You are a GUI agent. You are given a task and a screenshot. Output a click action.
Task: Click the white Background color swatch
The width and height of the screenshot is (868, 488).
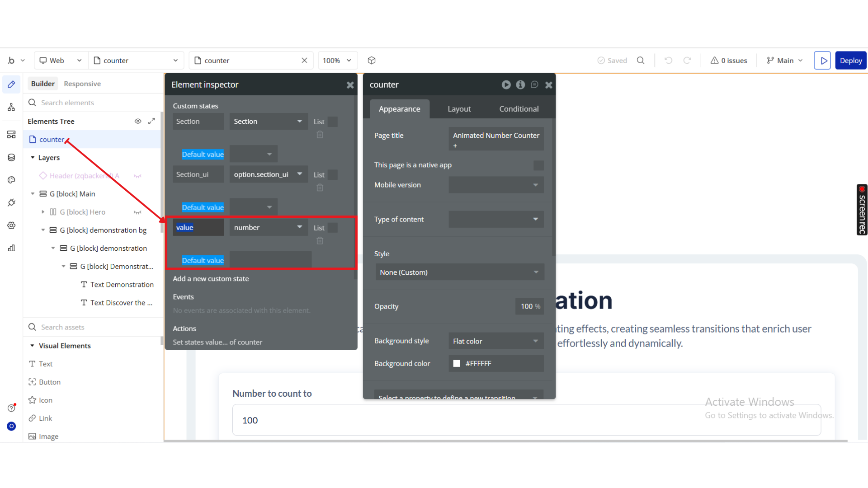(457, 364)
